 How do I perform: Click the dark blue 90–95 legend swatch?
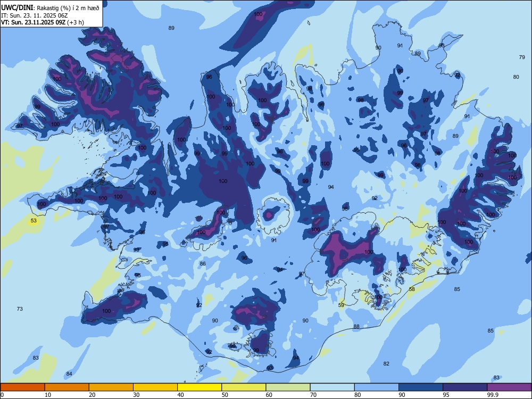tap(421, 387)
